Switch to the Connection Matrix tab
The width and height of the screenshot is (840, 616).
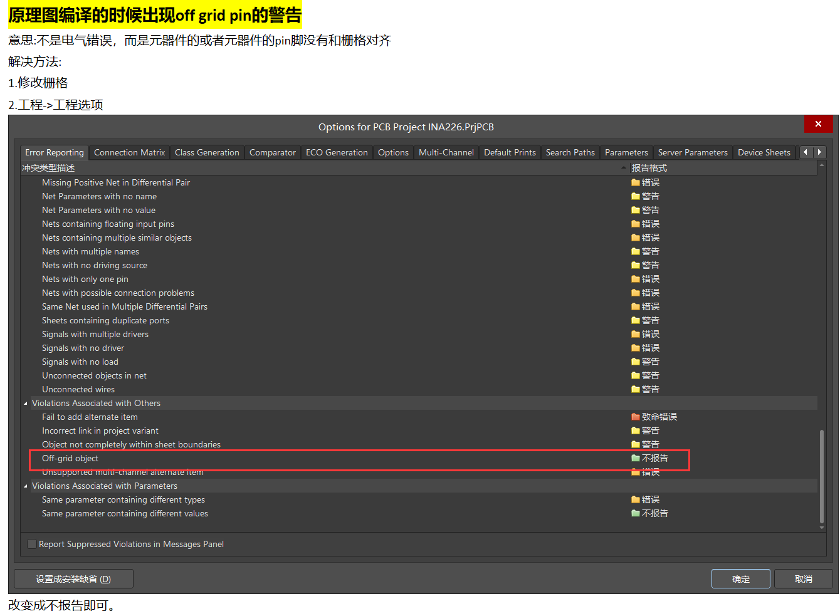[129, 152]
